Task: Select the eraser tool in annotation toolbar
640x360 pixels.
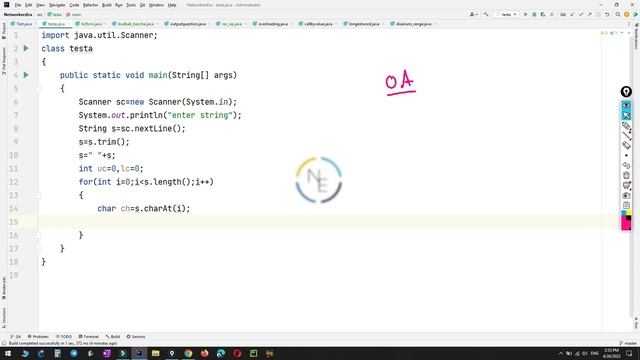Action: (626, 145)
